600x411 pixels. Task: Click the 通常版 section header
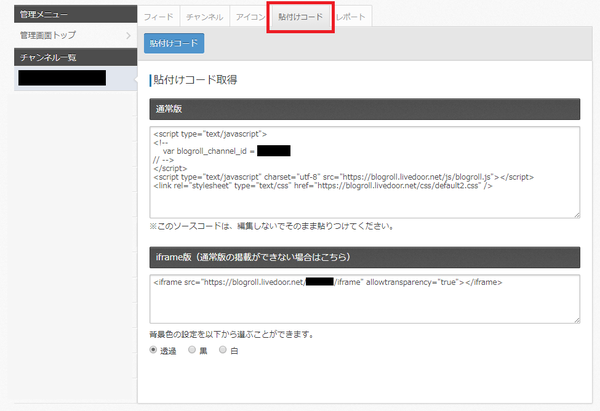[365, 109]
